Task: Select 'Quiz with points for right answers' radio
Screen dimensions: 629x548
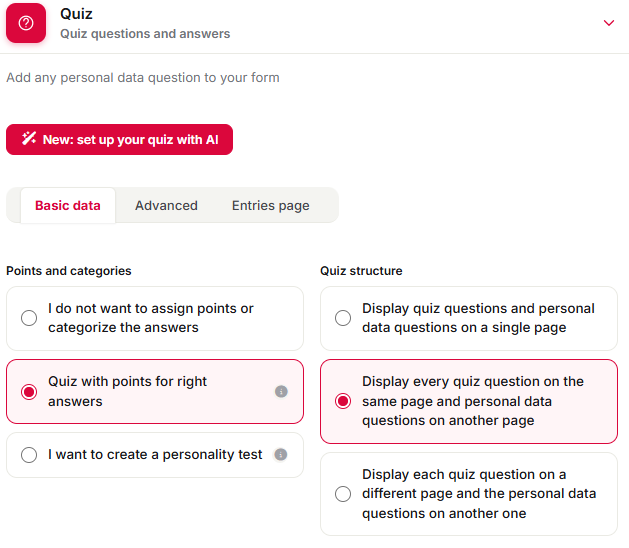Action: tap(29, 392)
